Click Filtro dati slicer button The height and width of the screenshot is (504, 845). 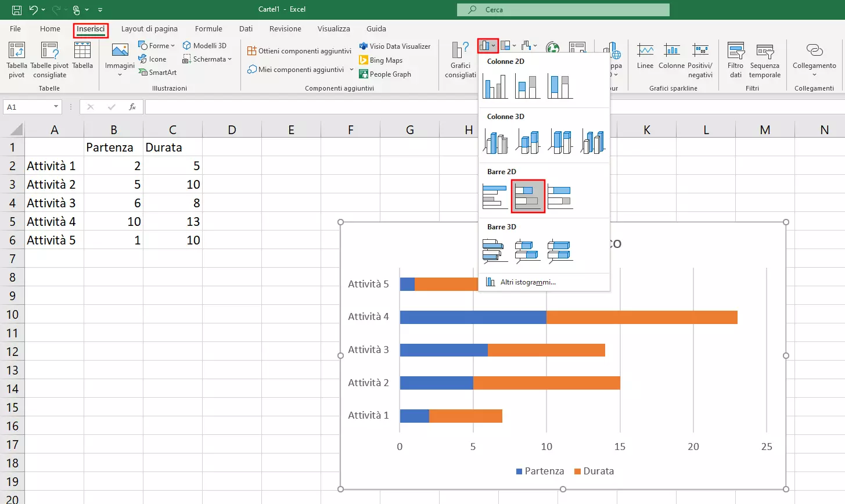pyautogui.click(x=736, y=60)
